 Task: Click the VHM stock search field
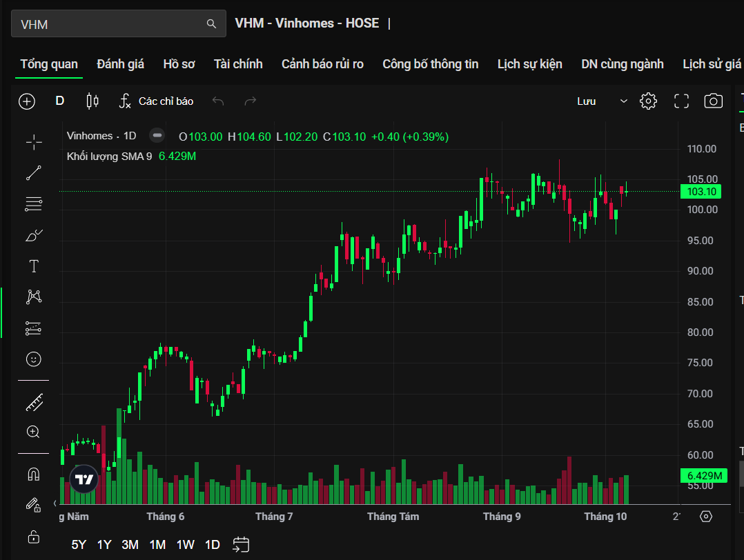[110, 24]
